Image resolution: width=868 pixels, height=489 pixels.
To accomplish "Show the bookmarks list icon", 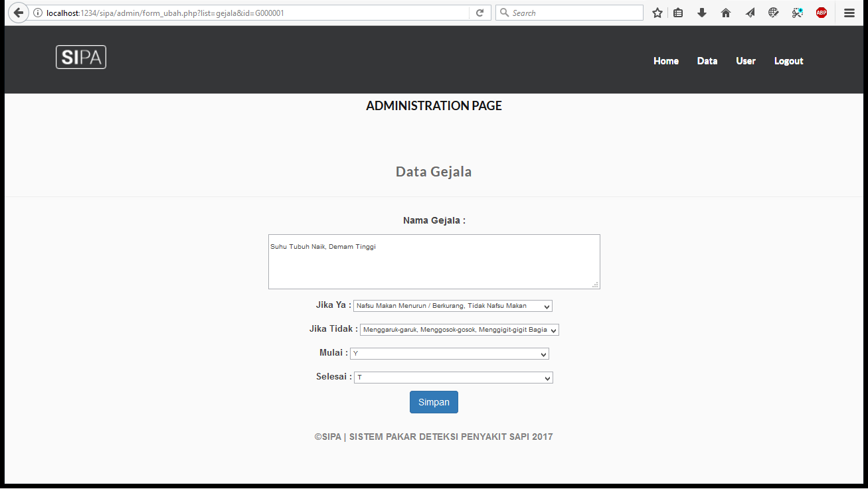I will (x=678, y=13).
